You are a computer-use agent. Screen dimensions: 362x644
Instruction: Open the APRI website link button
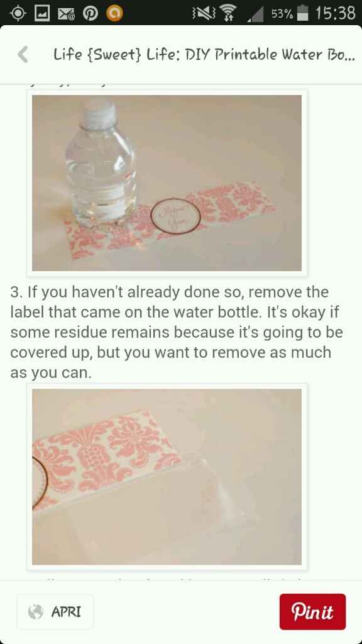pos(55,611)
